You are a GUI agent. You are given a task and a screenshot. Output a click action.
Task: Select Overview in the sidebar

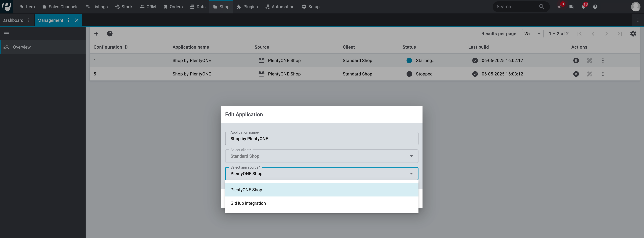coord(22,47)
